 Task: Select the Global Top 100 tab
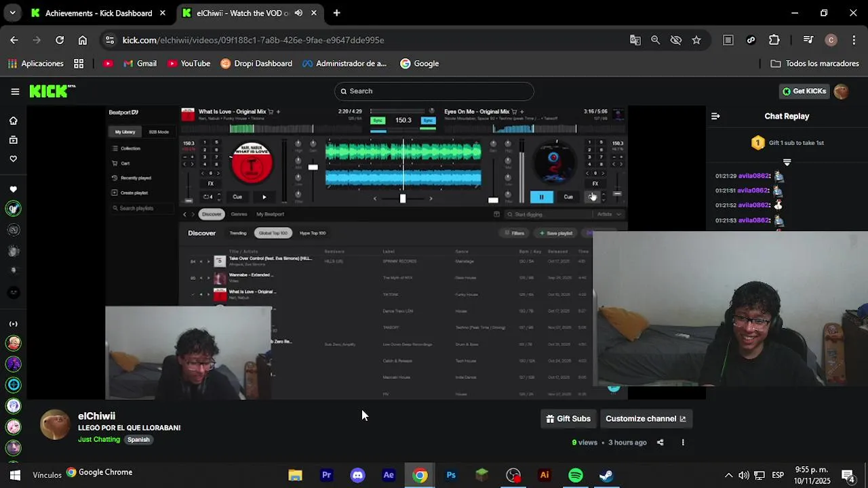tap(273, 233)
